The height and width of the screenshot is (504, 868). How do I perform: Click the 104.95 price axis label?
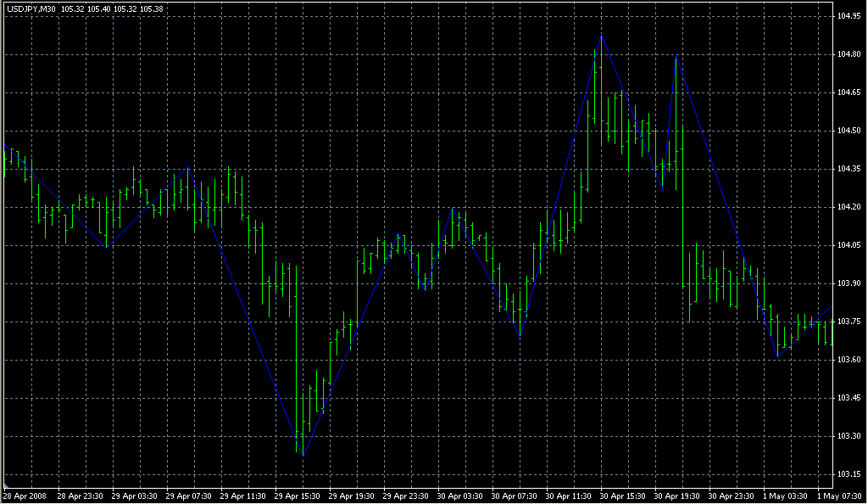[849, 16]
